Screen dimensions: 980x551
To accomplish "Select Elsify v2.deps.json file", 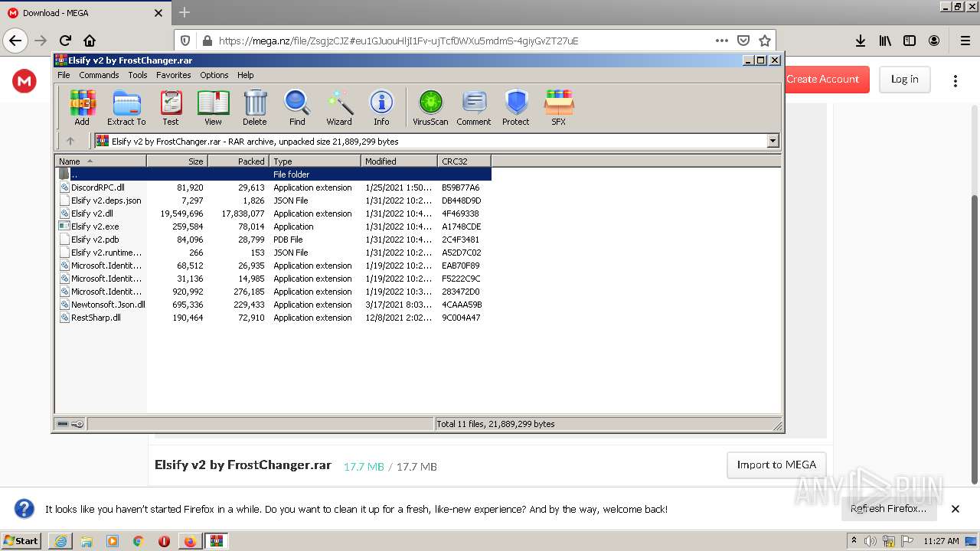I will coord(273,201).
